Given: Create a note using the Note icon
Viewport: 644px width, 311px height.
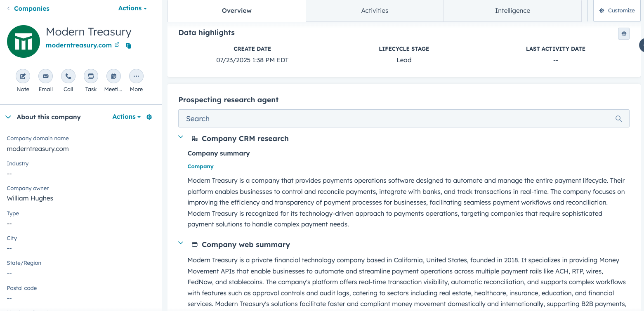Looking at the screenshot, I should 23,76.
